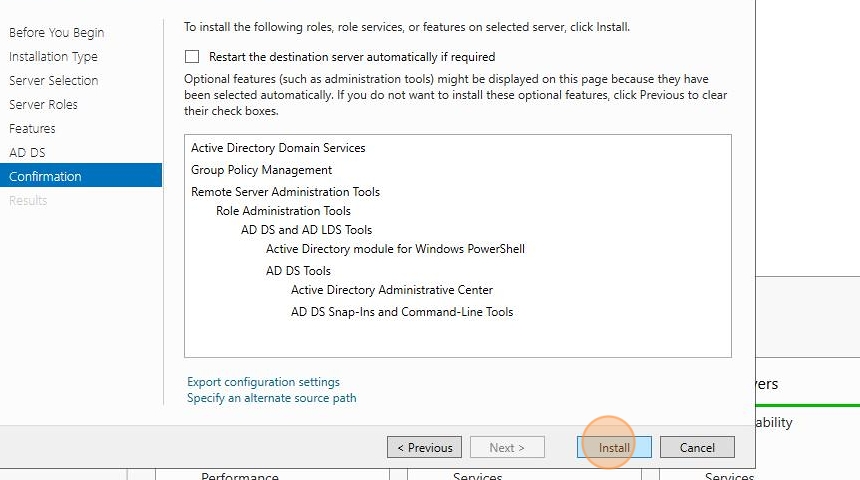860x480 pixels.
Task: Select Remote Server Administration Tools entry
Action: coord(285,191)
